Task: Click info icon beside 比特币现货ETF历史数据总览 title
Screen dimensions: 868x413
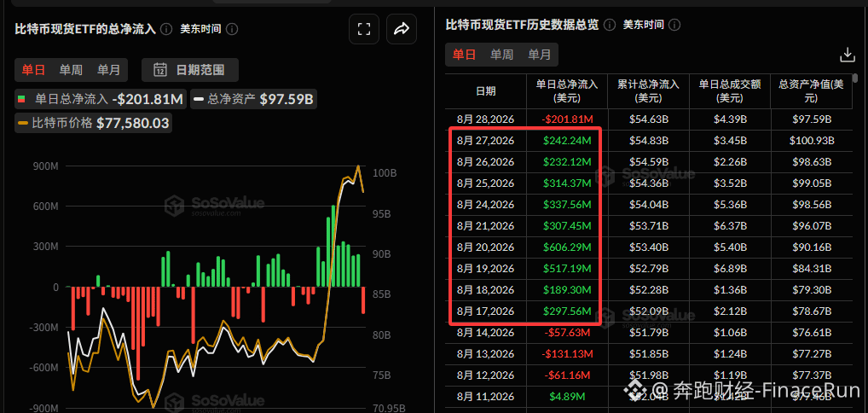Action: coord(610,25)
